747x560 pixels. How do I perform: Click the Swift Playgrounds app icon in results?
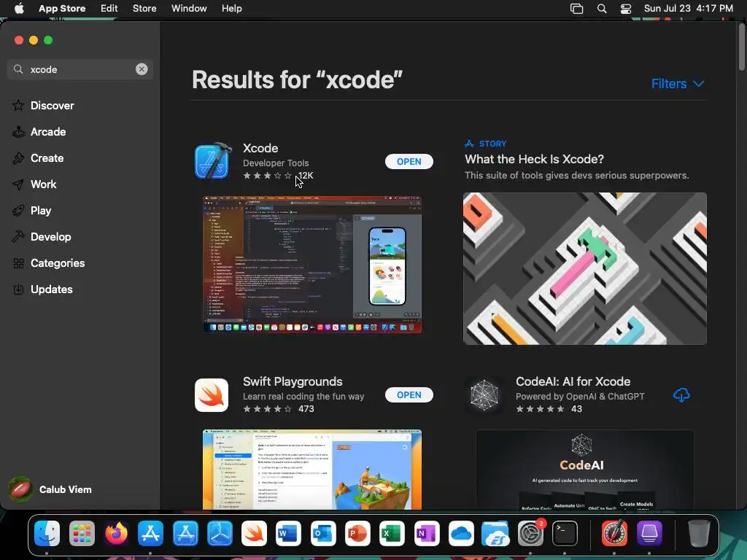pos(212,394)
